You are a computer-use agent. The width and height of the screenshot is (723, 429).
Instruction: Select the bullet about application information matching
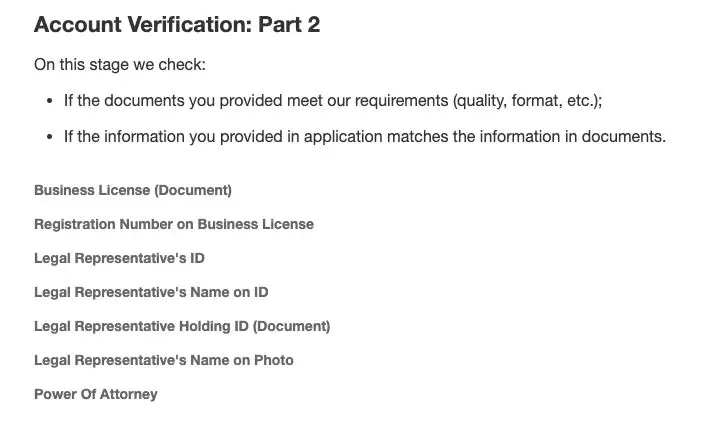point(364,136)
